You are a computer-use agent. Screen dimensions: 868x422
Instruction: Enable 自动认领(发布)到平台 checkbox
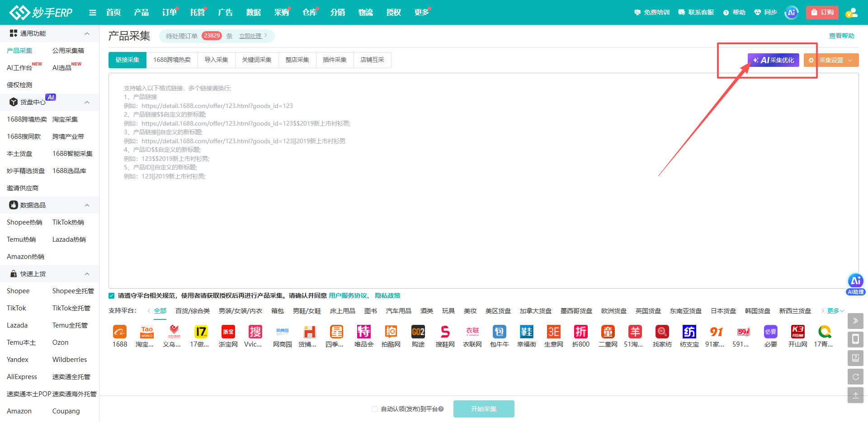click(x=374, y=409)
